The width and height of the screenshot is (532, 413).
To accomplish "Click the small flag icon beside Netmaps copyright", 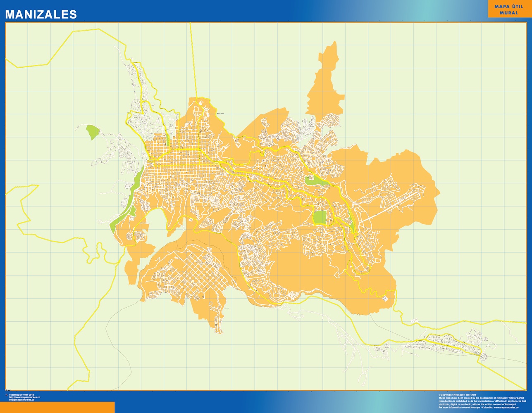I will pos(6,395).
